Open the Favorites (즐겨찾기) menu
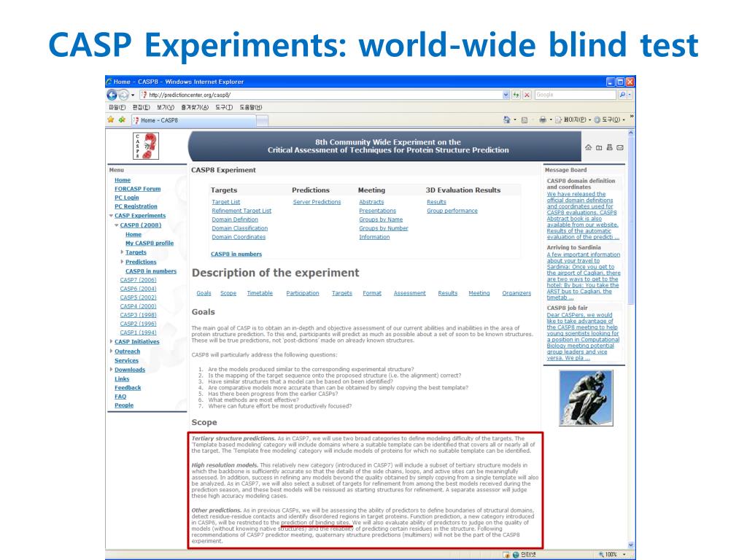Viewport: 747px width, 560px height. click(195, 107)
